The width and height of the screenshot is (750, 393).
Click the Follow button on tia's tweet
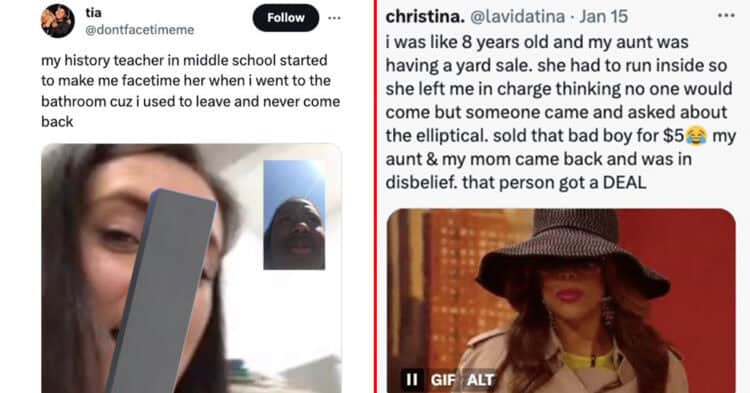[286, 18]
